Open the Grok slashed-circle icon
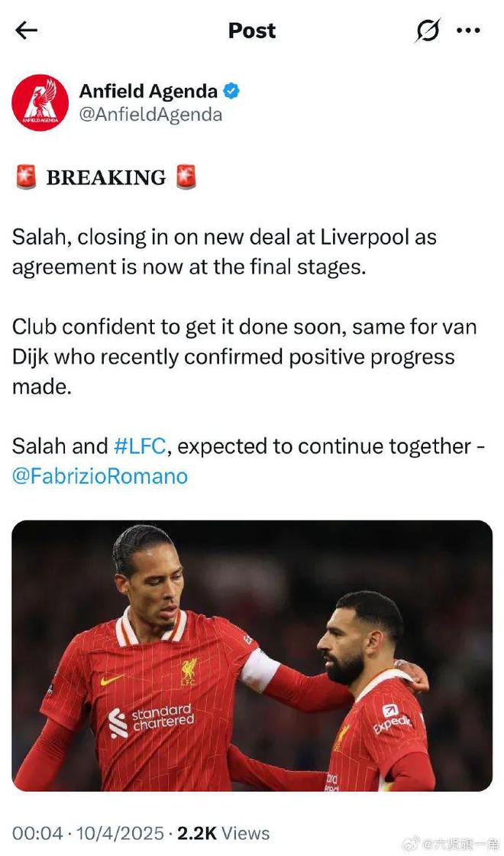This screenshot has width=504, height=856. 428,31
